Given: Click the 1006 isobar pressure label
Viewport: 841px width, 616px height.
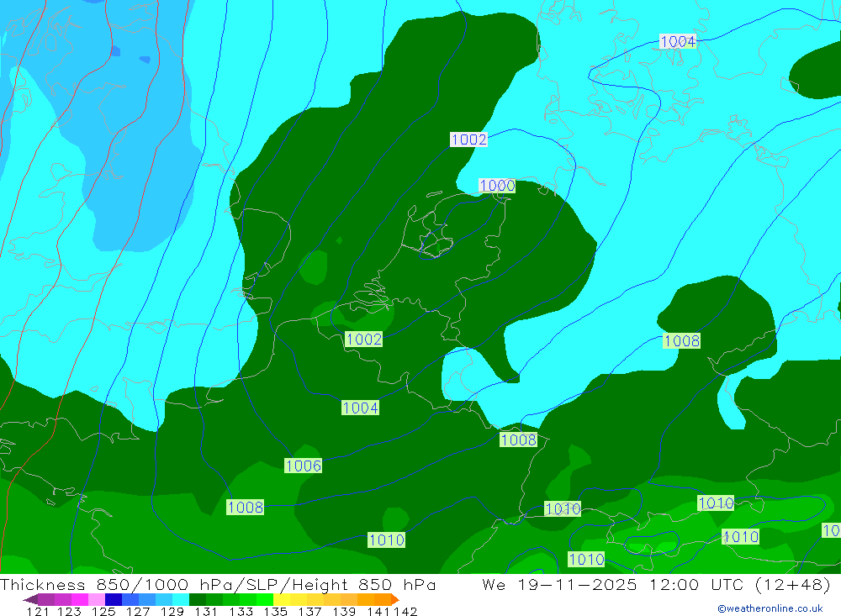Looking at the screenshot, I should tap(304, 466).
